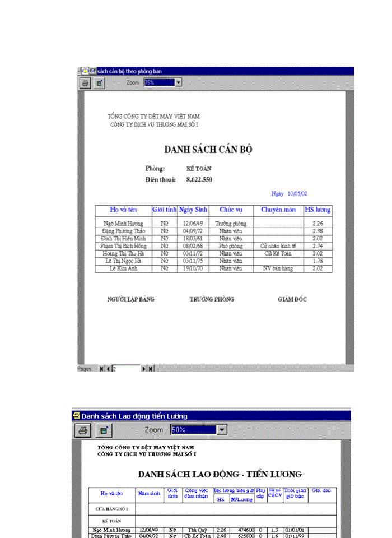
Task: Open the Zoom 75% dropdown arrow
Action: pos(178,82)
